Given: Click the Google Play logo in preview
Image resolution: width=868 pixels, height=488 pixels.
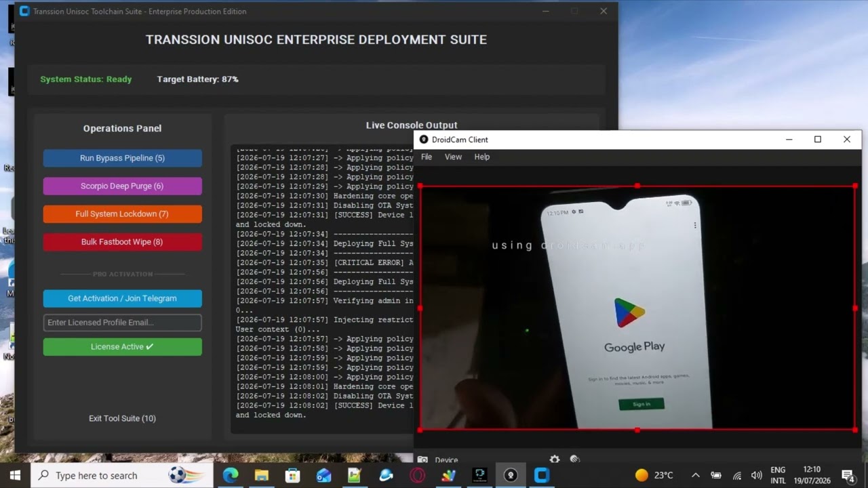Looking at the screenshot, I should click(630, 313).
